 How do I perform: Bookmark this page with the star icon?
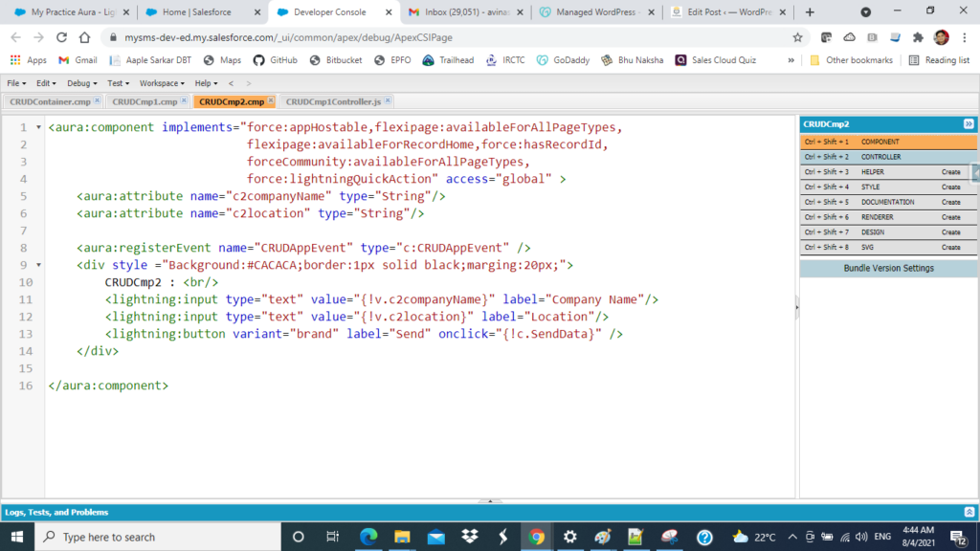coord(797,37)
